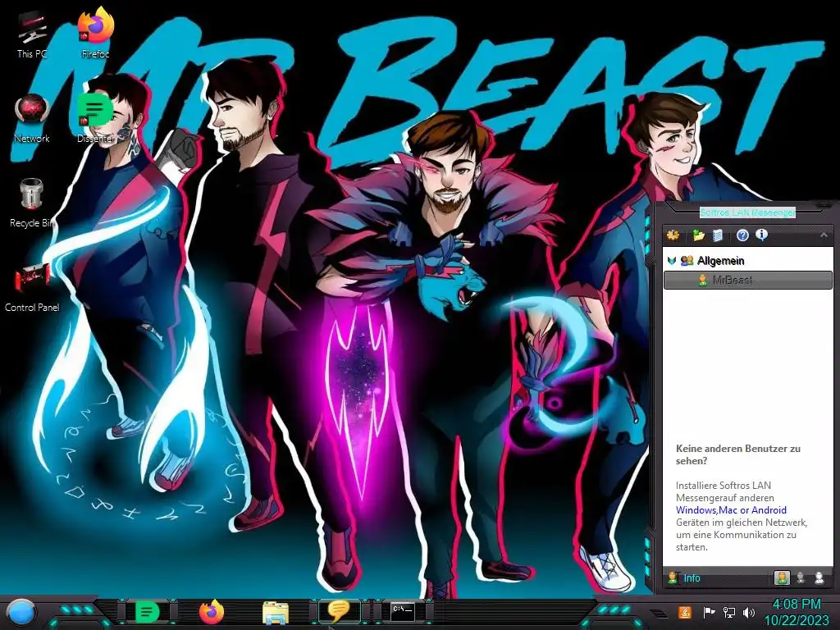This screenshot has height=630, width=840.
Task: Set status to available with the green user icon
Action: [782, 577]
